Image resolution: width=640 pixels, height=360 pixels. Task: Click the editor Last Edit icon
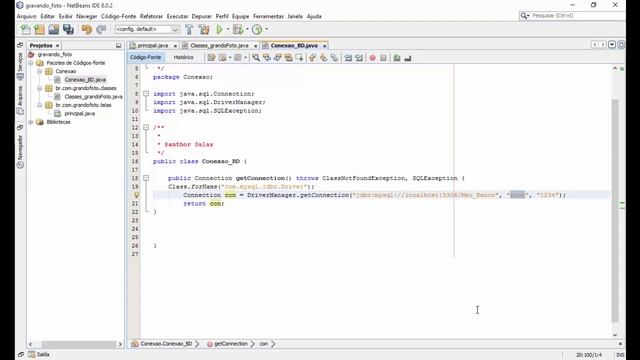(x=211, y=58)
